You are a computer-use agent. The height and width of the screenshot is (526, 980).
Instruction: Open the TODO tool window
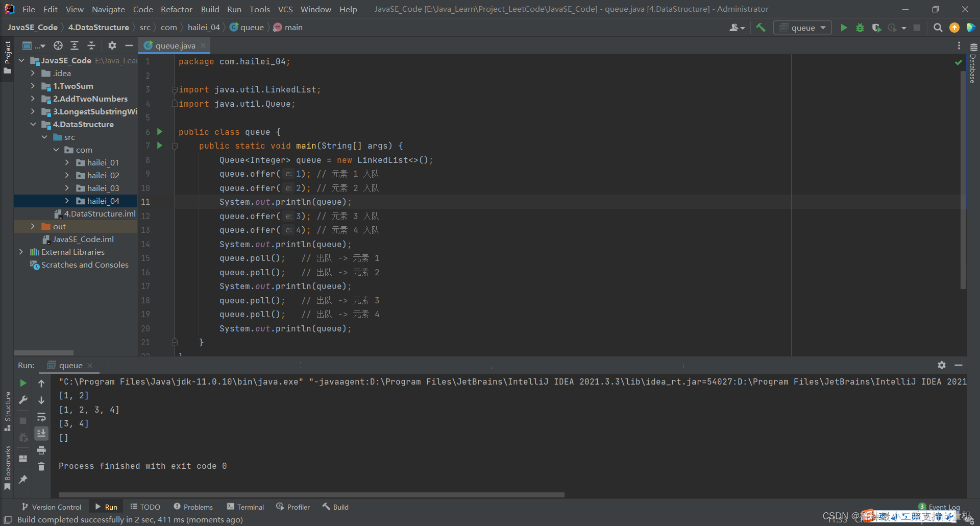pyautogui.click(x=145, y=507)
